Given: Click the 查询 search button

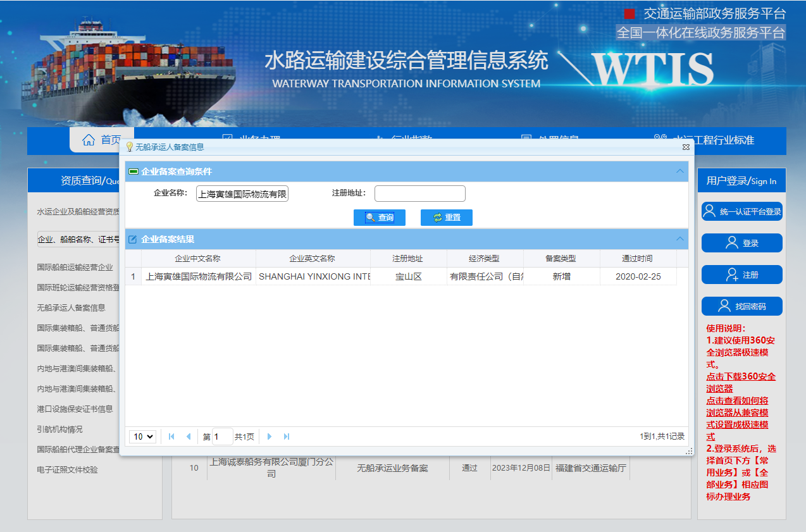Looking at the screenshot, I should pyautogui.click(x=380, y=218).
